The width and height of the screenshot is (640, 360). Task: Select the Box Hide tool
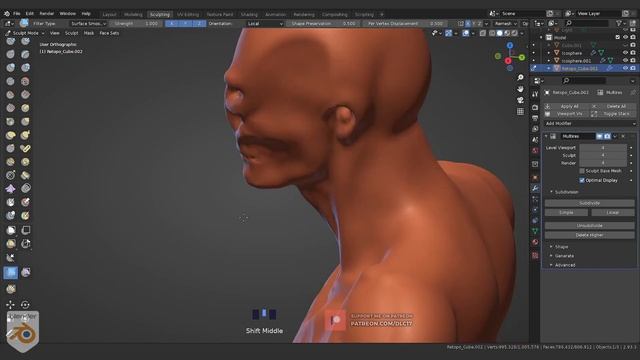25,230
